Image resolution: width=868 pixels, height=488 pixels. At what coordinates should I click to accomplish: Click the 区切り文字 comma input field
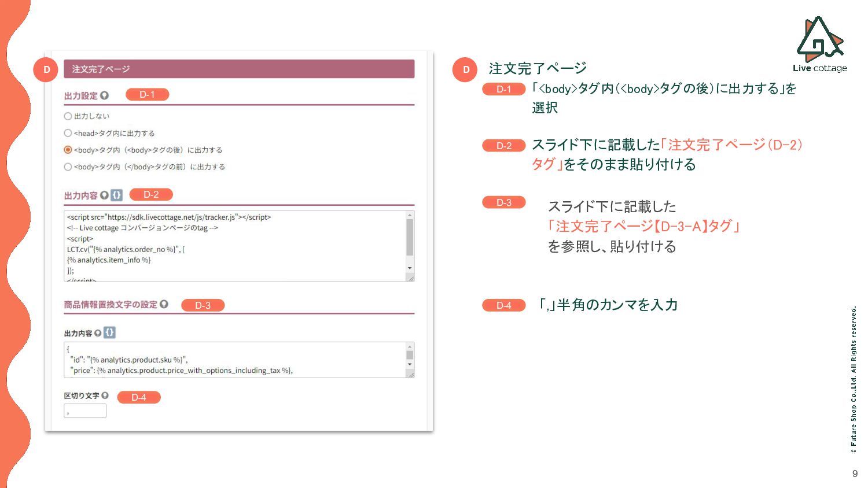coord(85,411)
